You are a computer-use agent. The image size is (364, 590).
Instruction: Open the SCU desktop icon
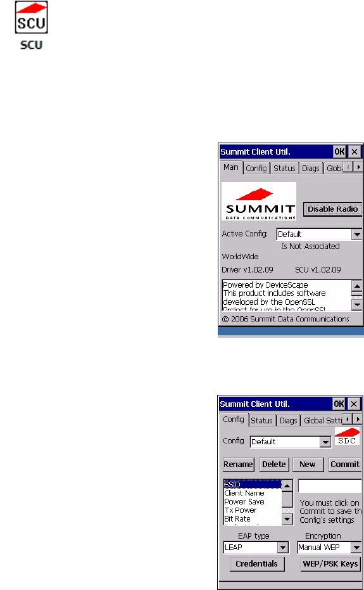[x=31, y=25]
